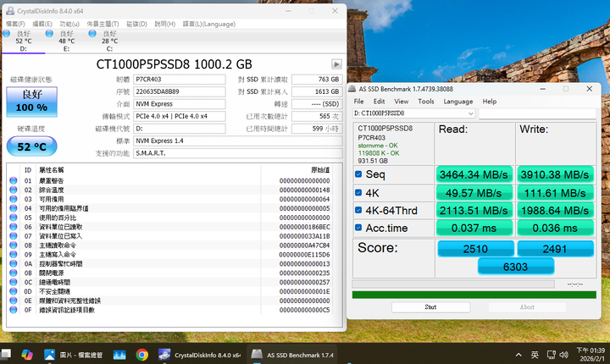The width and height of the screenshot is (610, 364).
Task: Toggle the 4K test checkbox
Action: pyautogui.click(x=358, y=192)
